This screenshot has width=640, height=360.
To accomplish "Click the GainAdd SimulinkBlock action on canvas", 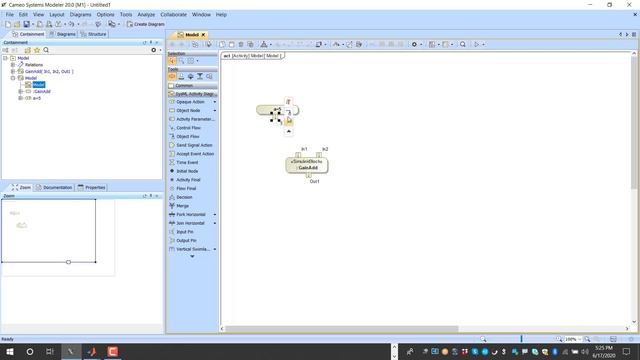I will (307, 165).
